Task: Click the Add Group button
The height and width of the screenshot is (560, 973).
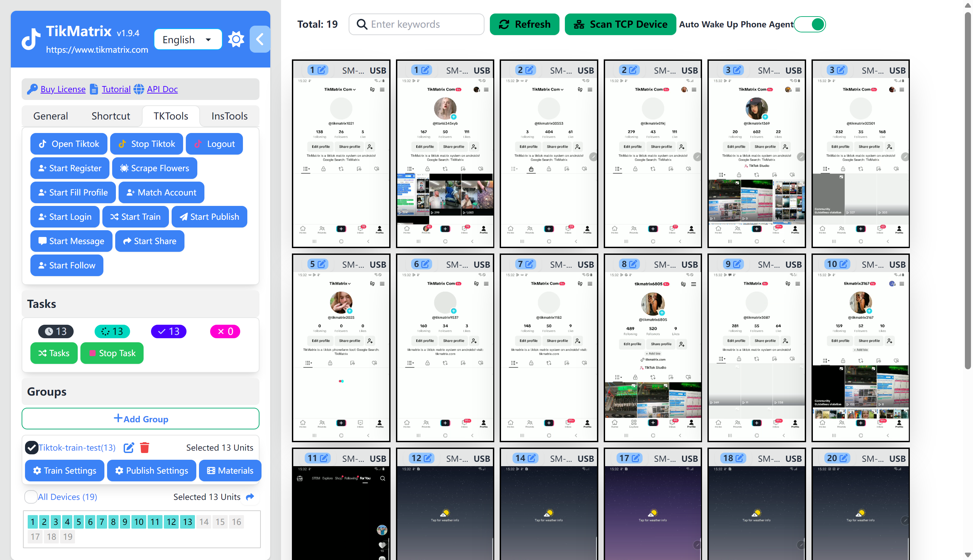Action: (140, 419)
